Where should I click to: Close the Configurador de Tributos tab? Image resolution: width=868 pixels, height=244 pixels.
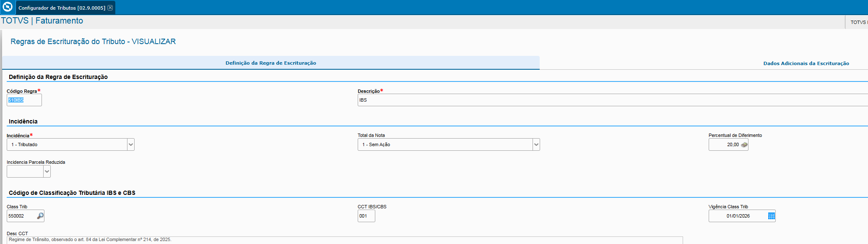110,8
